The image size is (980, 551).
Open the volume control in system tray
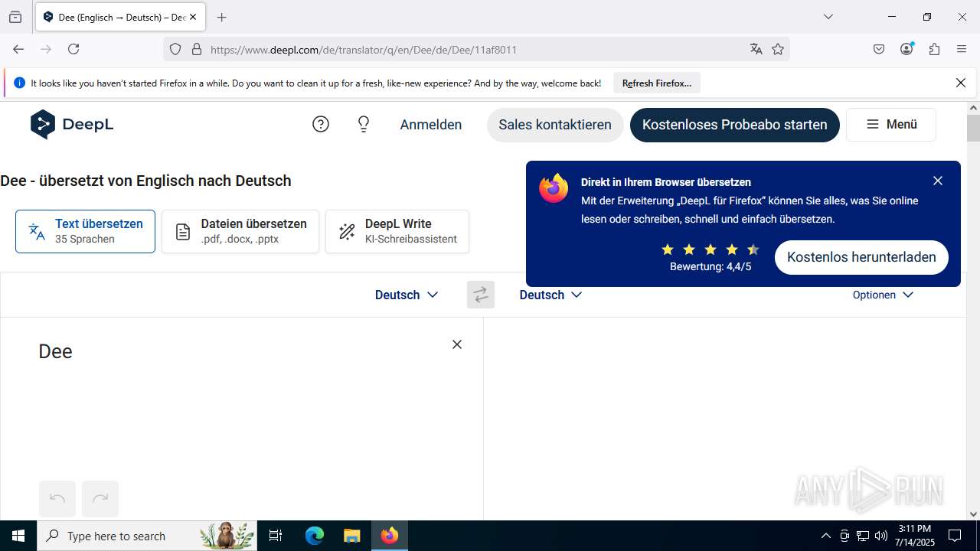(x=881, y=536)
